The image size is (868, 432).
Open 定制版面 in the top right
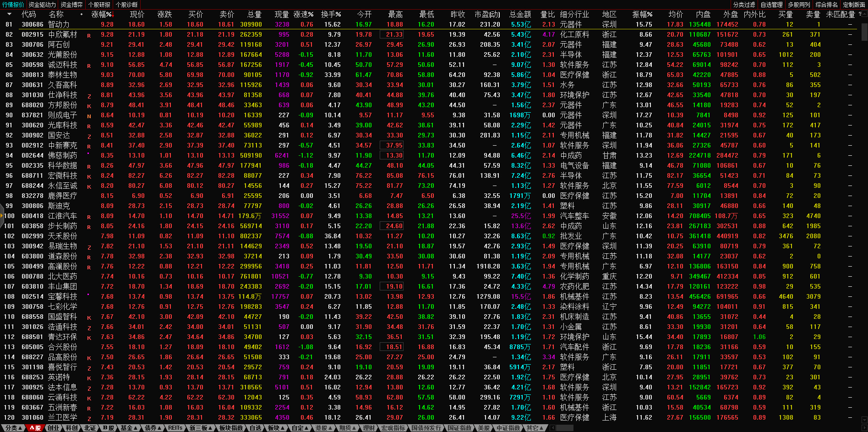(x=854, y=5)
